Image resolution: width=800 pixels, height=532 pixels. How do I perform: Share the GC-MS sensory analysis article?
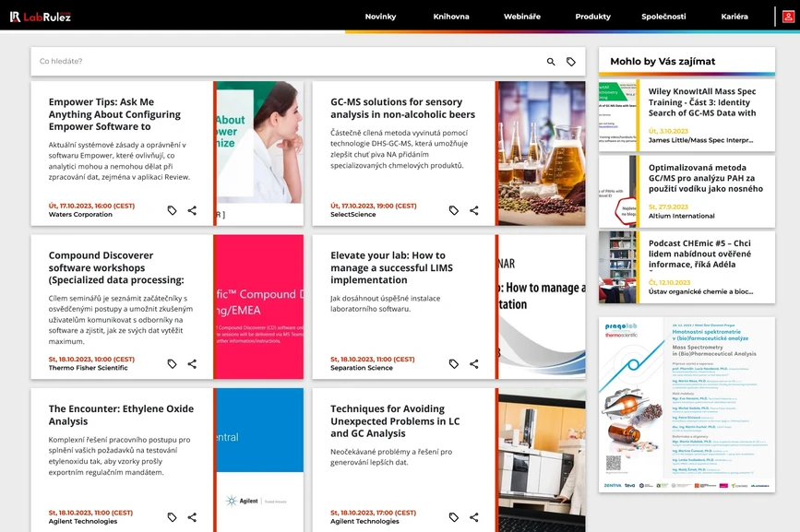click(473, 210)
